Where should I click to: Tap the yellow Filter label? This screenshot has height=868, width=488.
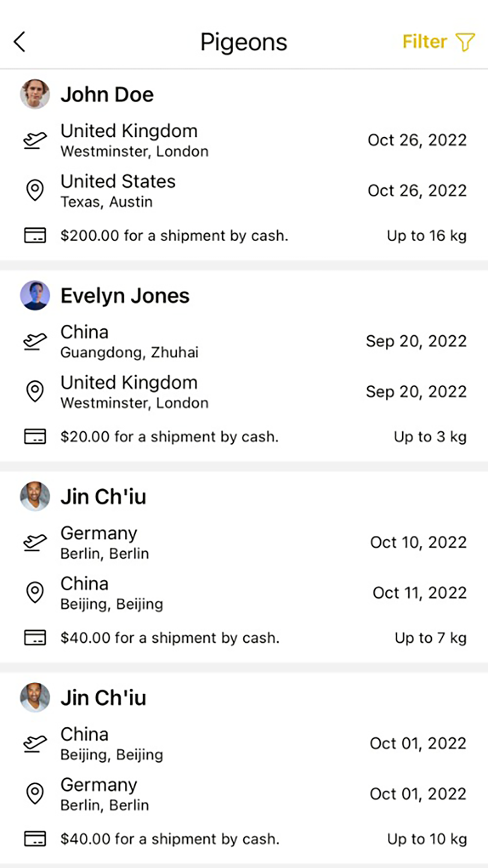(425, 42)
